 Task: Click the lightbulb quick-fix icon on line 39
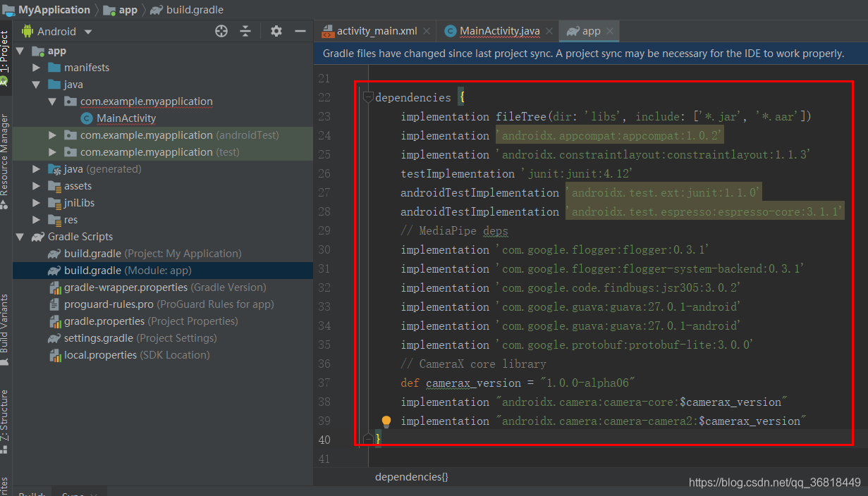[x=386, y=421]
